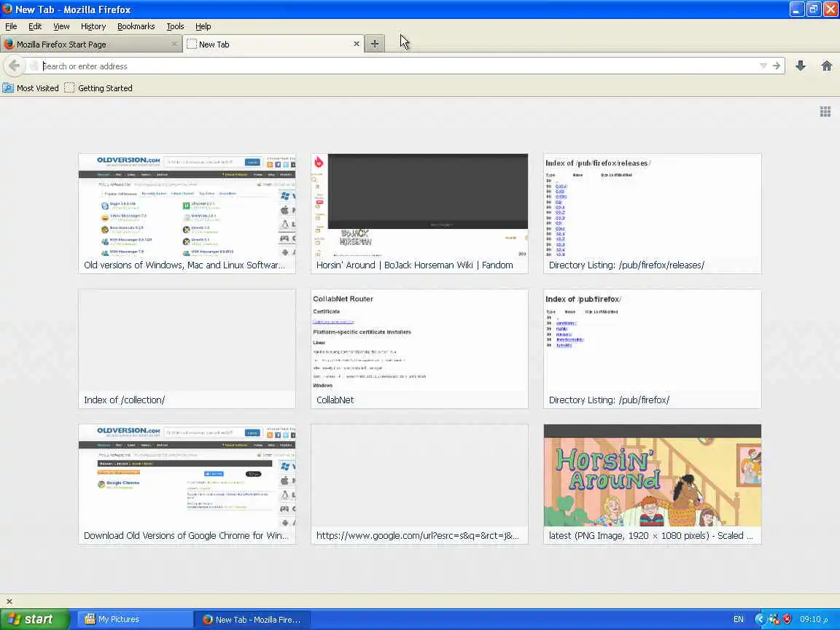Open the /pub/firefox/releases/ directory listing tile
The image size is (840, 630).
point(653,213)
